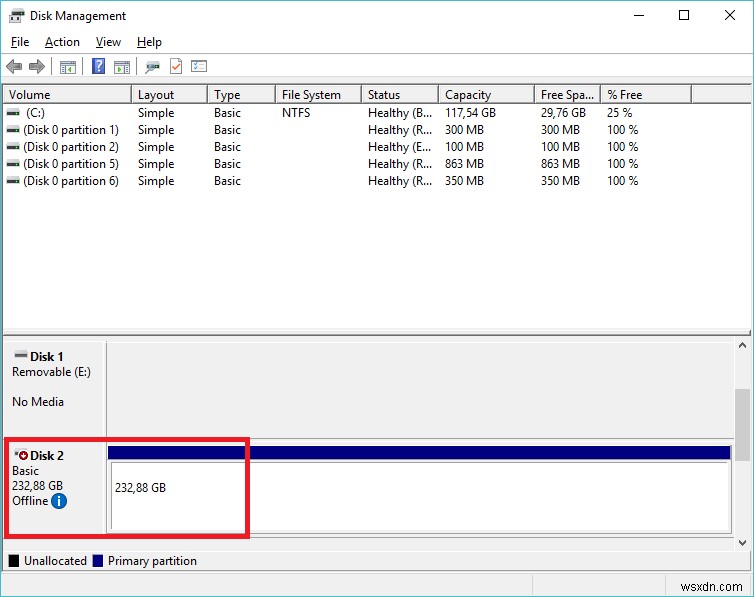
Task: Click the Disk 0 partition 6 drive icon
Action: [x=13, y=181]
